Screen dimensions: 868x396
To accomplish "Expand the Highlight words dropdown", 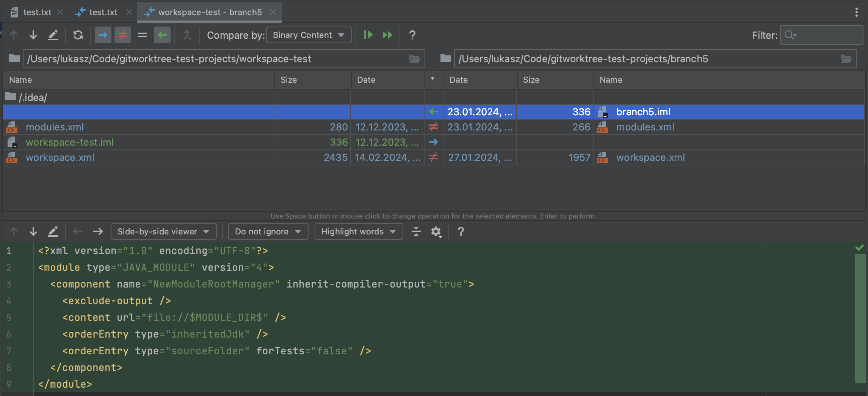I will (358, 231).
